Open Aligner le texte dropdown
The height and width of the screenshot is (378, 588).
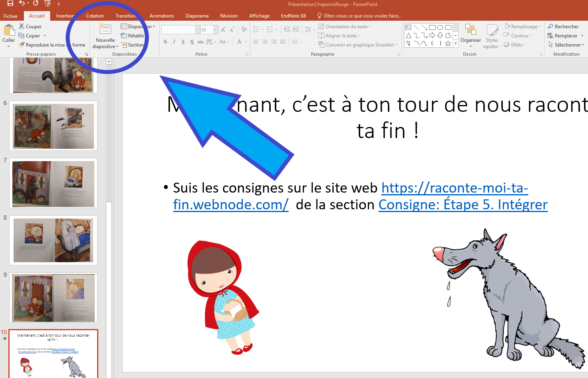pyautogui.click(x=339, y=36)
